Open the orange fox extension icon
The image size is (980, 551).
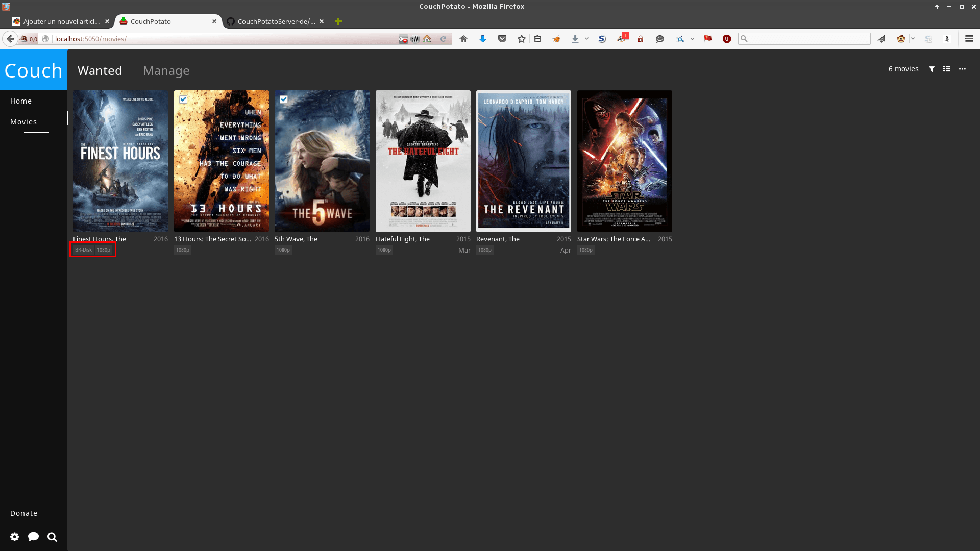coord(557,39)
